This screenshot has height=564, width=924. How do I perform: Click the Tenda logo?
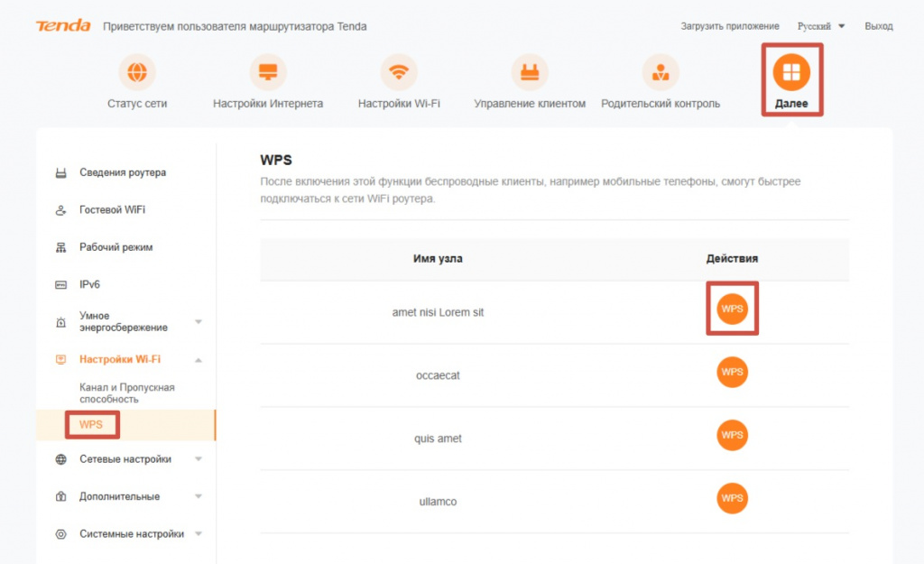tap(63, 25)
